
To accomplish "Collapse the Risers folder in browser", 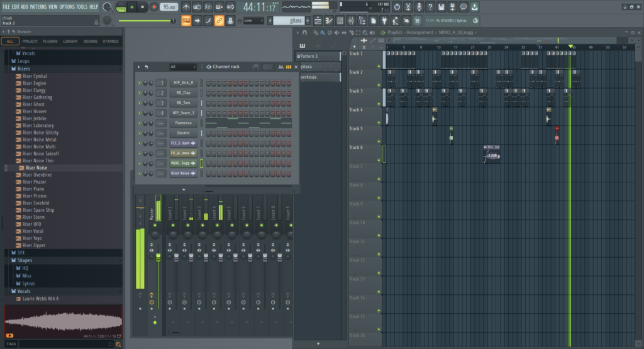I will point(23,69).
